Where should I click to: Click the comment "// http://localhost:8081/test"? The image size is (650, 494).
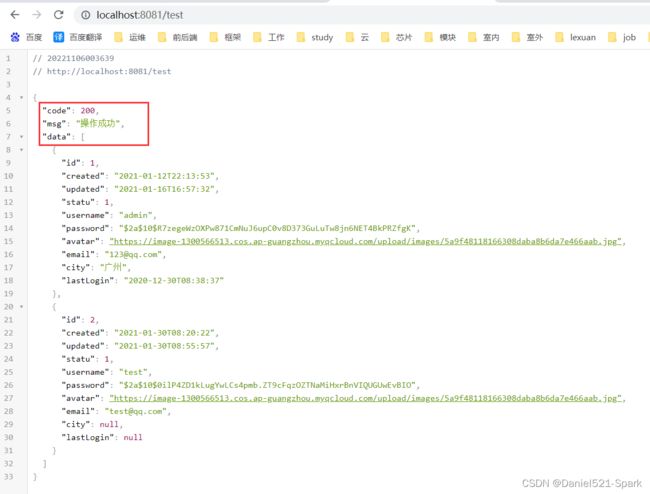[x=102, y=71]
